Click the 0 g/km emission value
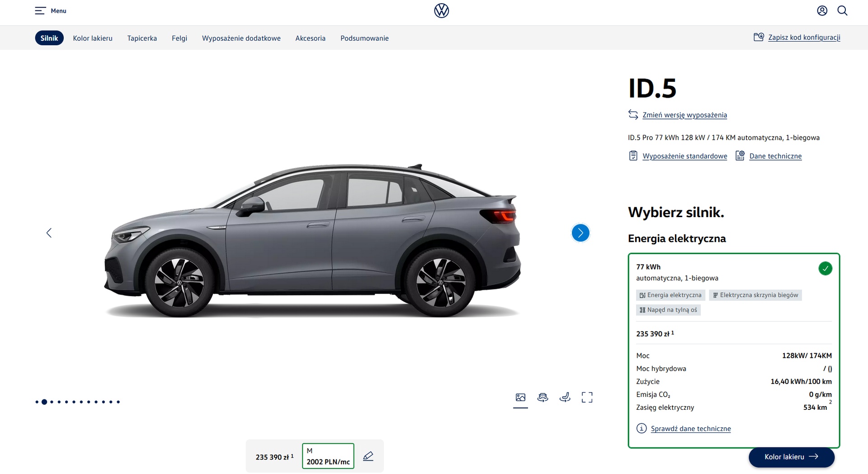This screenshot has height=474, width=868. coord(821,394)
